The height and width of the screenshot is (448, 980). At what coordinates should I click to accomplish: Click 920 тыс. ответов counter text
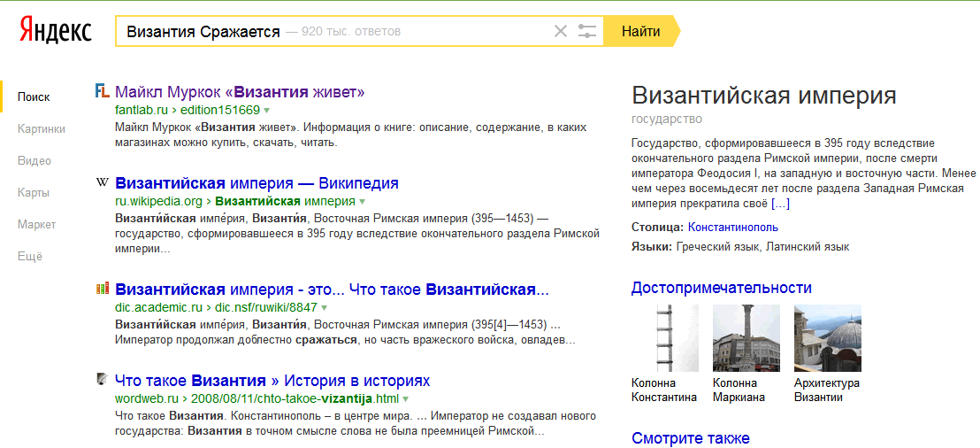tap(350, 31)
